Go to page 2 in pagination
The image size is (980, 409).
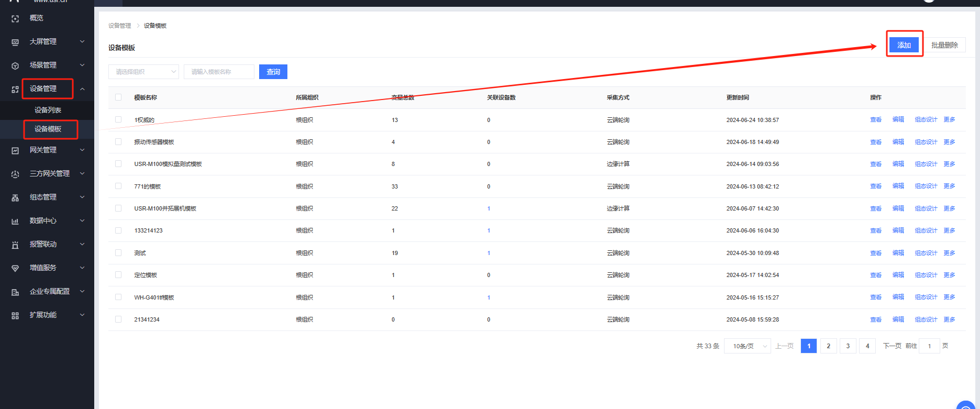click(x=828, y=346)
